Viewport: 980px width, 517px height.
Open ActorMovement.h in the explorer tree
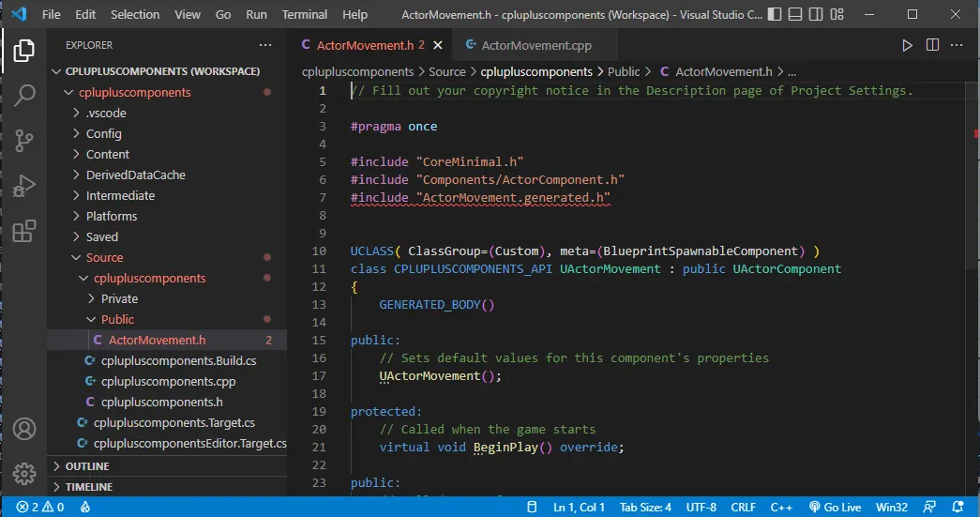pos(168,340)
